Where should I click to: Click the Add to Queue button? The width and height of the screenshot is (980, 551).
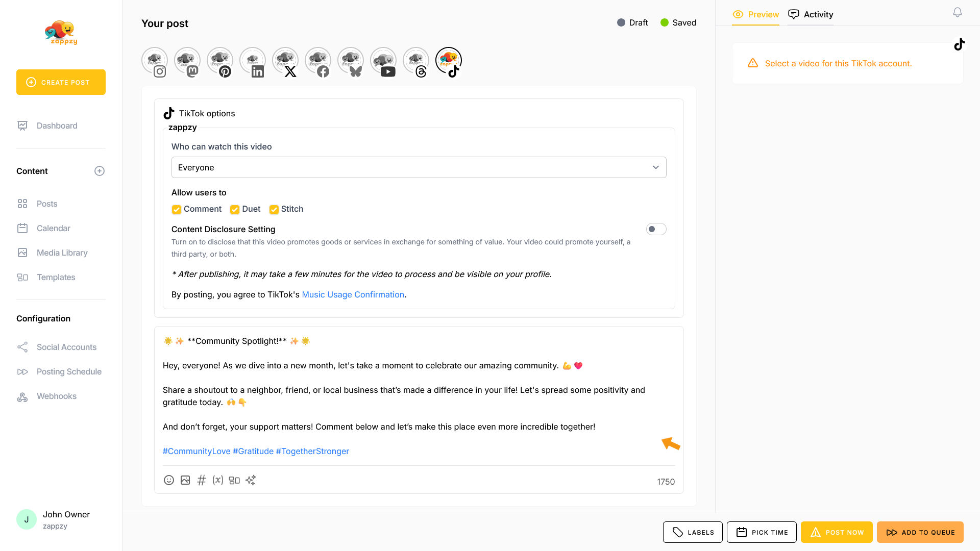(x=920, y=532)
